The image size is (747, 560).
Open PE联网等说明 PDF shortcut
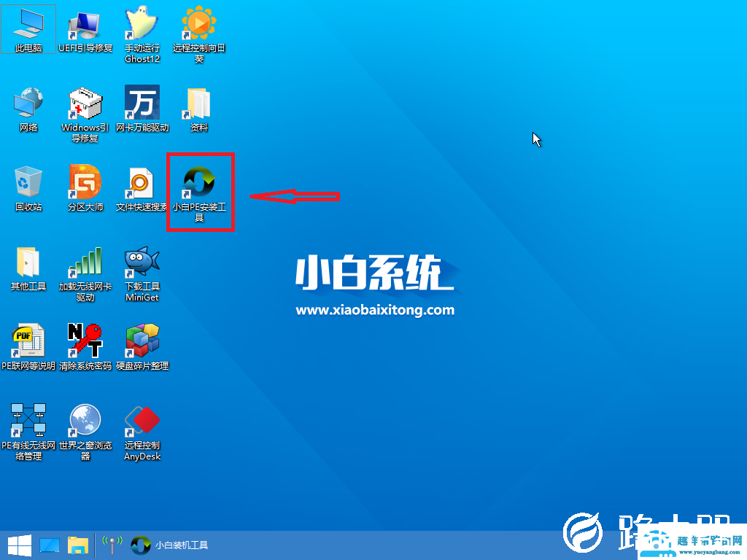click(28, 346)
